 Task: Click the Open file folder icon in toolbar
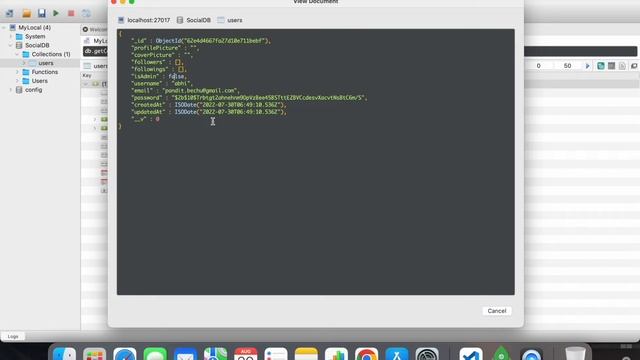click(x=27, y=13)
